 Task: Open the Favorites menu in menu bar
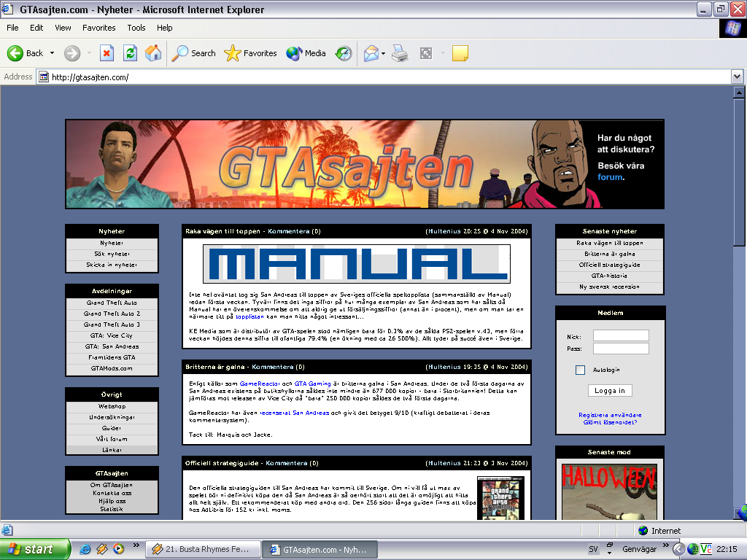pyautogui.click(x=98, y=28)
